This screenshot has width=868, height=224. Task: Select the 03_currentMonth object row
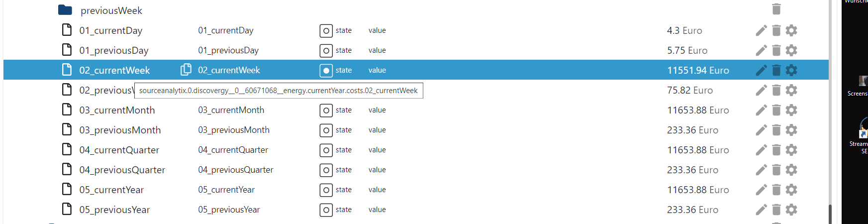[117, 110]
